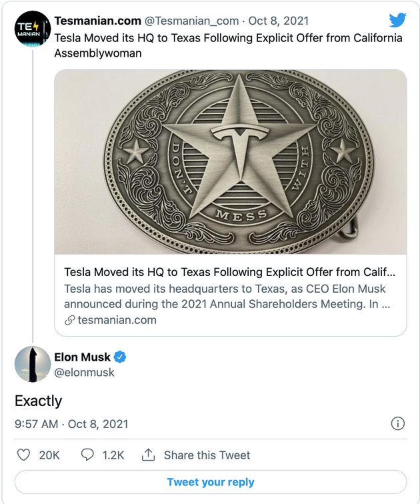Open the tweet info circle icon
This screenshot has height=504, width=420.
pyautogui.click(x=397, y=424)
